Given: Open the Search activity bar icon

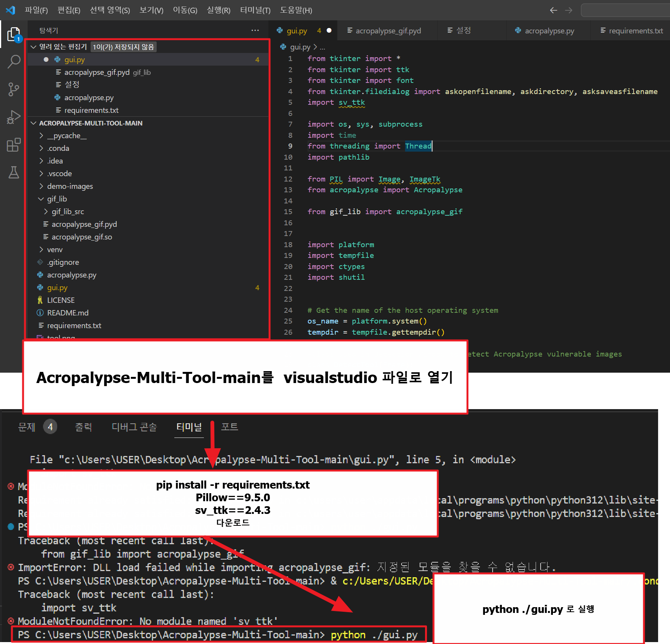Looking at the screenshot, I should (x=14, y=61).
